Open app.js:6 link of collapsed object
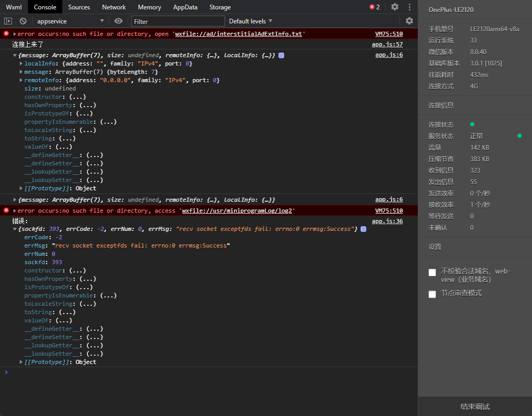Viewport: 532px width, 416px height. pos(389,199)
